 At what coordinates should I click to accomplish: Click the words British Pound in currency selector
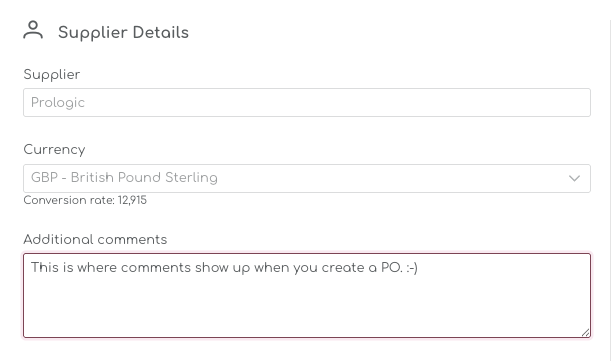point(116,177)
